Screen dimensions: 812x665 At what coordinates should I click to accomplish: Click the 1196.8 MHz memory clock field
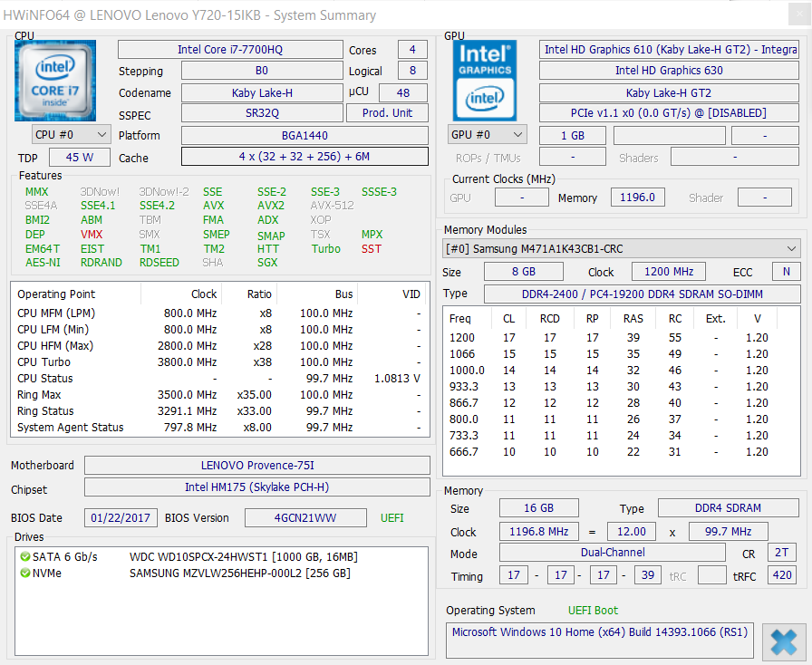(x=538, y=532)
